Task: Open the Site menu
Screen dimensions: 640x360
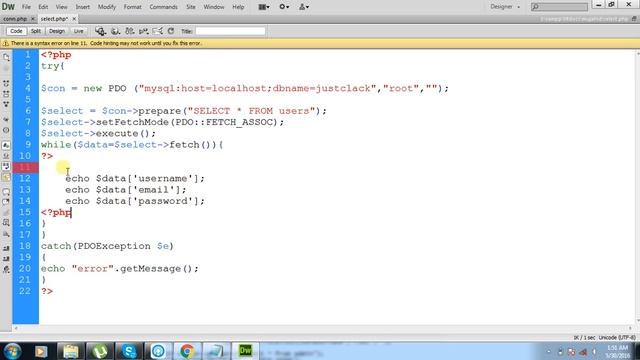Action: pos(191,7)
